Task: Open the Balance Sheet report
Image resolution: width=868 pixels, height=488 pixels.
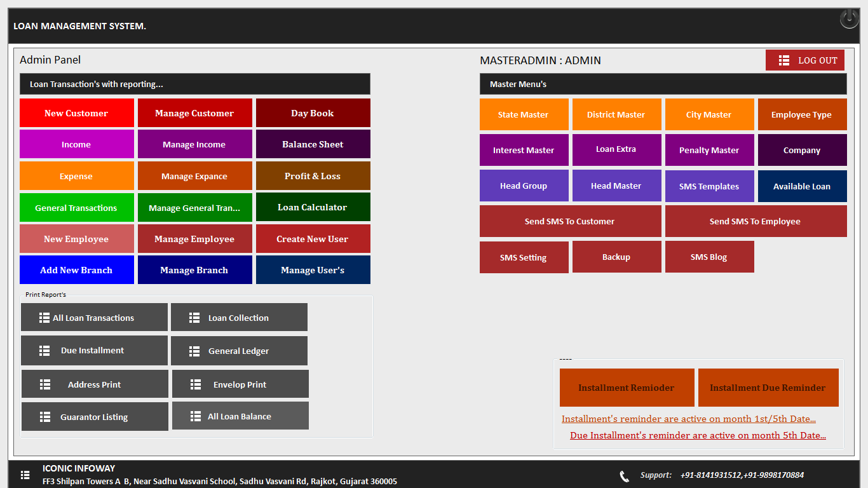Action: (313, 144)
